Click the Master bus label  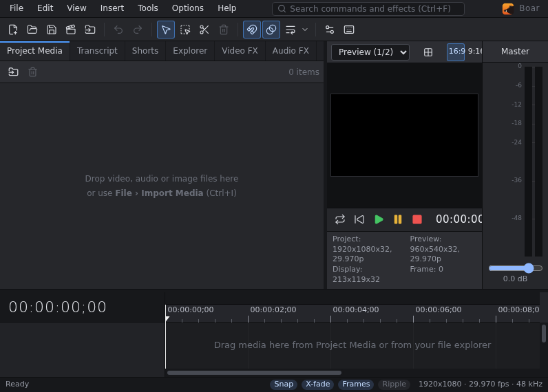pyautogui.click(x=515, y=52)
